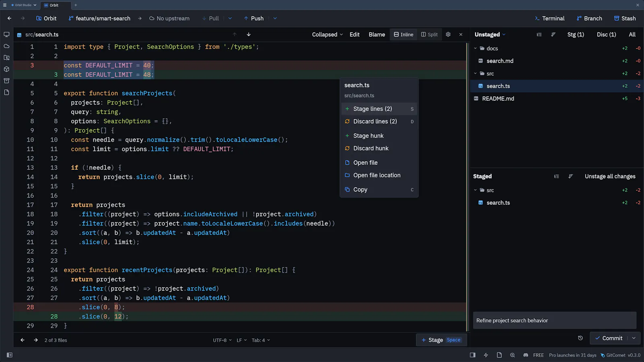Switch diff to Split view

click(429, 35)
